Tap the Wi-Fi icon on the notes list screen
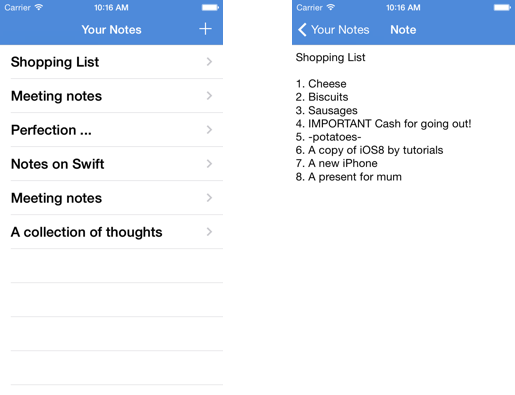Image resolution: width=515 pixels, height=395 pixels. (x=39, y=7)
